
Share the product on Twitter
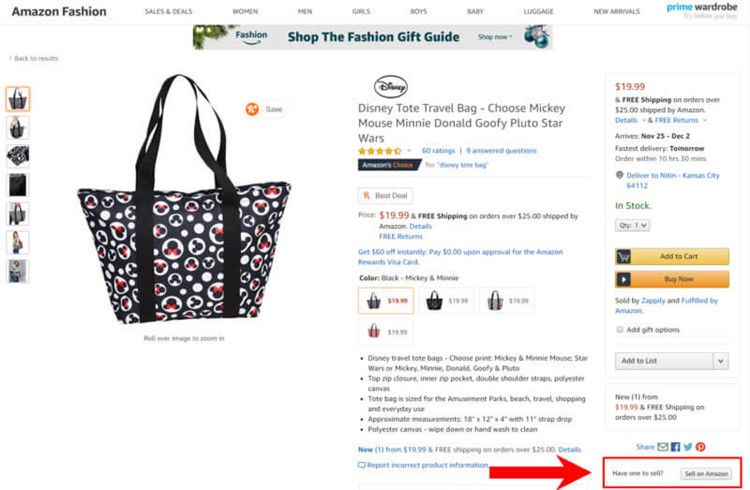pyautogui.click(x=688, y=446)
